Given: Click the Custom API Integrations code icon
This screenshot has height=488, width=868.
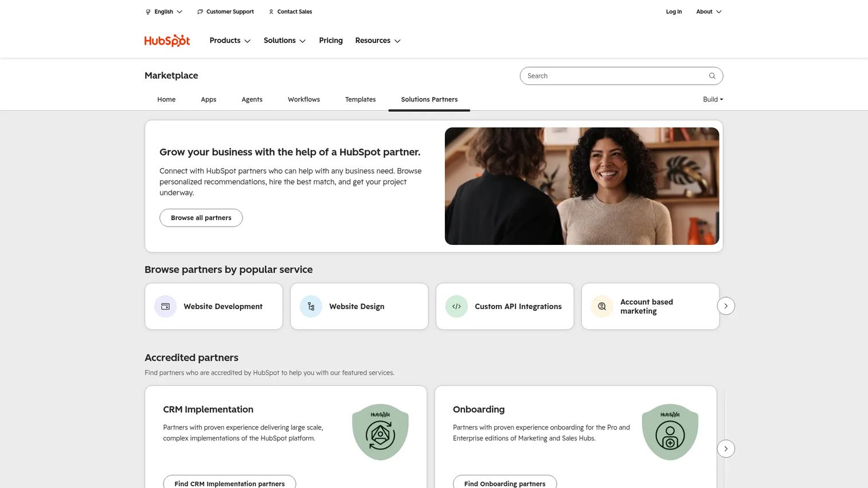Looking at the screenshot, I should 456,306.
